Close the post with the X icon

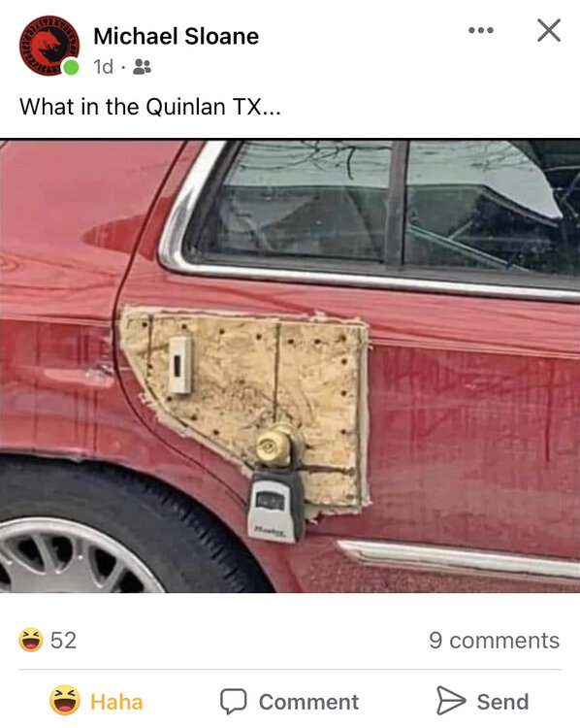click(549, 31)
